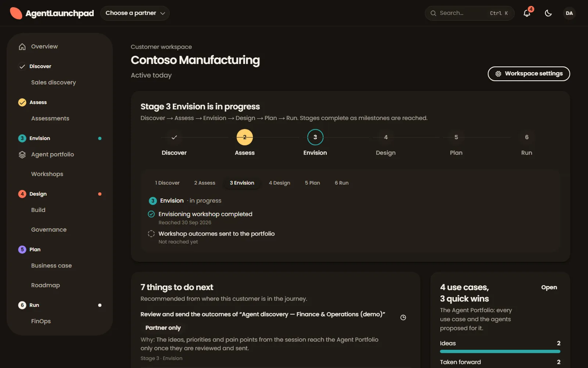This screenshot has height=368, width=588.
Task: Toggle dark mode with moon icon
Action: 548,13
